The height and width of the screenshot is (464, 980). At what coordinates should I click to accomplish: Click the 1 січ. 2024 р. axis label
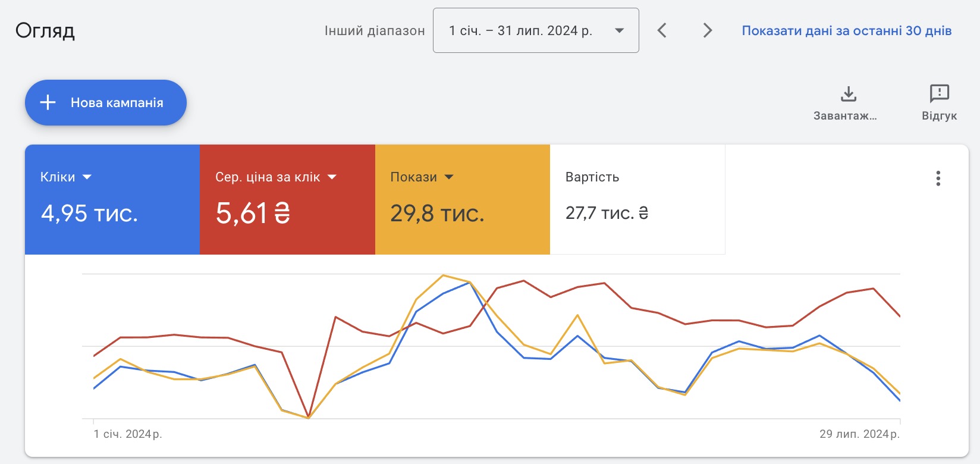click(x=128, y=434)
